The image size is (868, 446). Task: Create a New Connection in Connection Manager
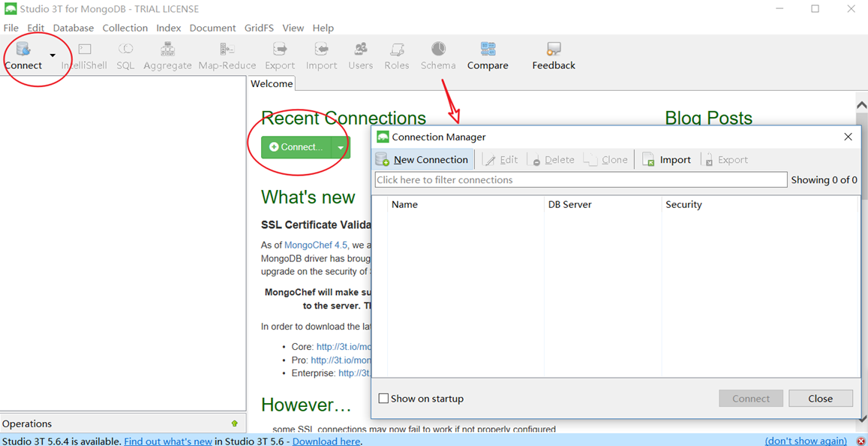pos(422,159)
